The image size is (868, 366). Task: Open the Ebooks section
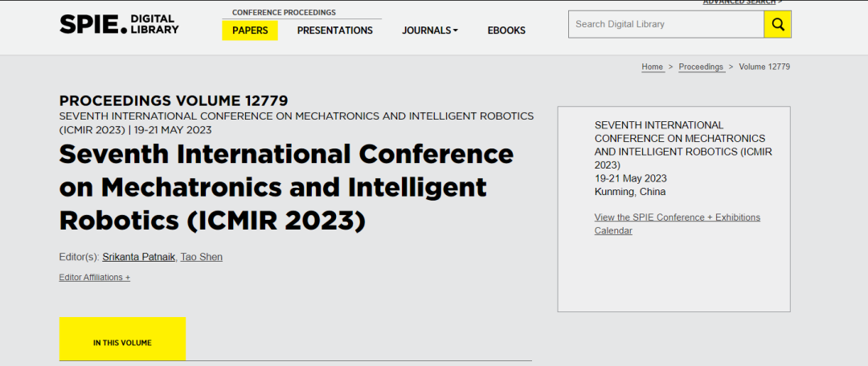coord(506,31)
